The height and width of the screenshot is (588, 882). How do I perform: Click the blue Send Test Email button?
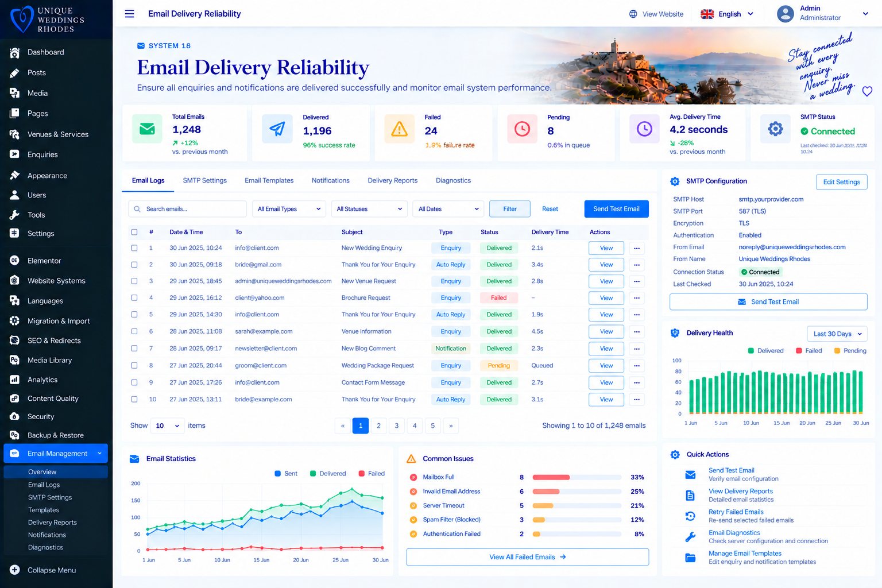(617, 209)
